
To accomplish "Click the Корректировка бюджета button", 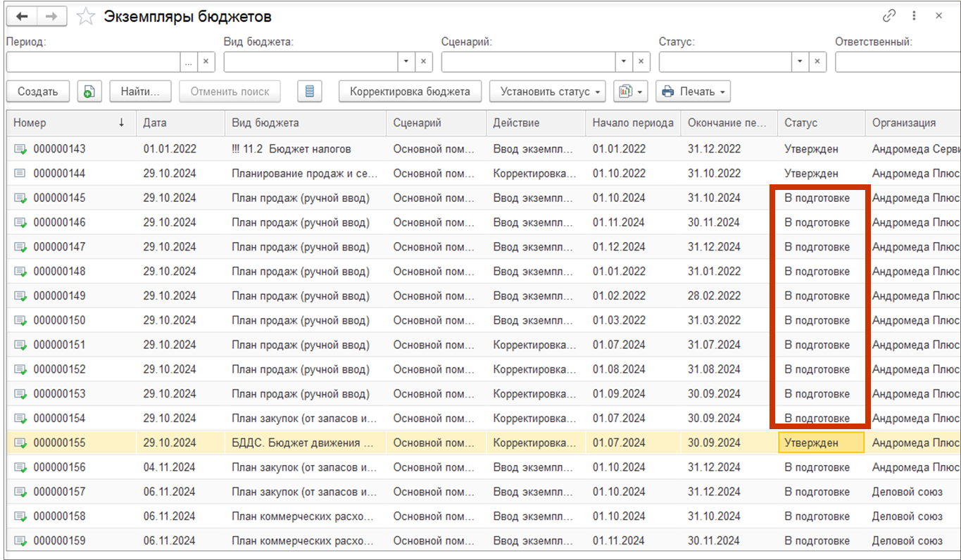I will point(410,91).
